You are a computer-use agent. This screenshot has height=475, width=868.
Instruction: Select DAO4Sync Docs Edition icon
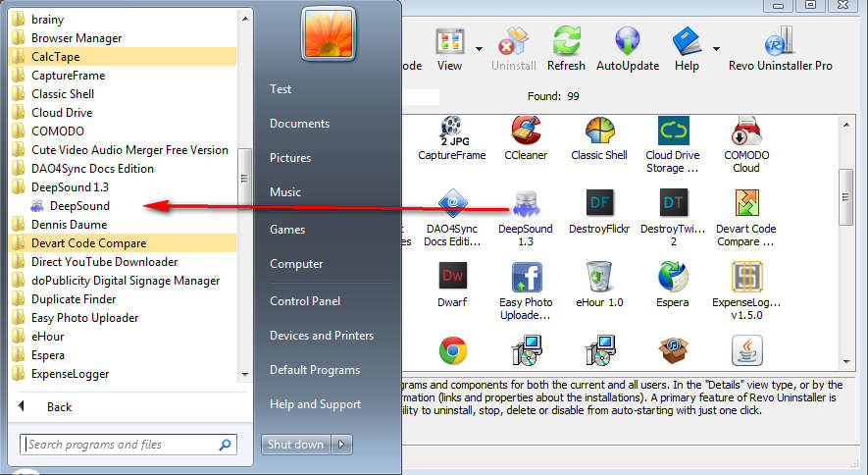coord(452,203)
